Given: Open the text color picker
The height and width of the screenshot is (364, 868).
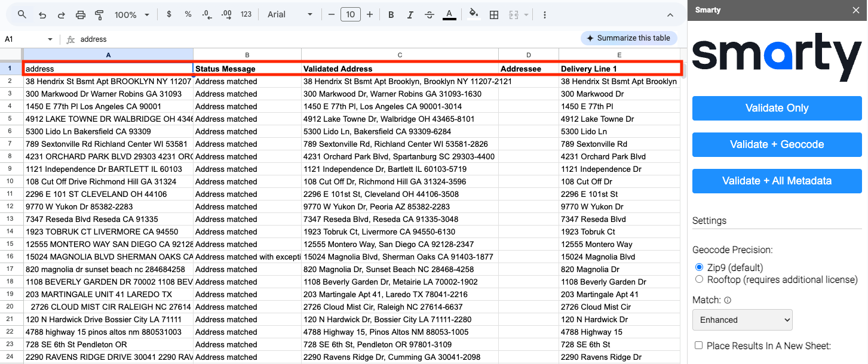Looking at the screenshot, I should pyautogui.click(x=449, y=14).
